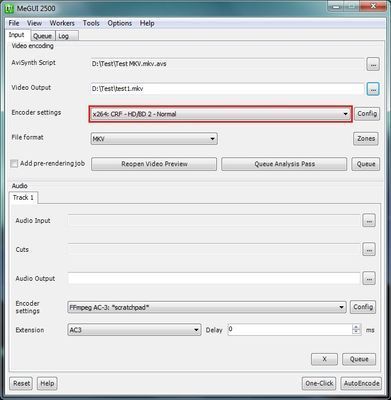Click the Audio Input path field
The height and width of the screenshot is (400, 391).
coord(214,221)
